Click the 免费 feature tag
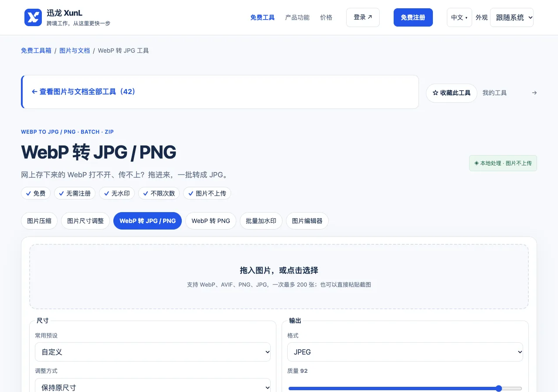The image size is (558, 392). [36, 193]
